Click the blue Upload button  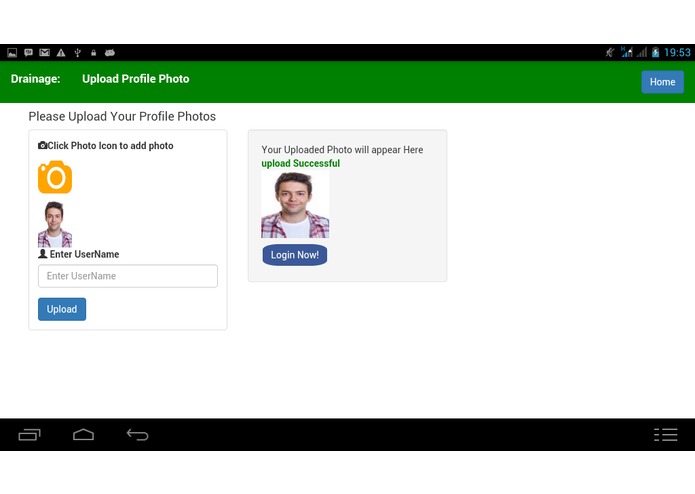[62, 309]
